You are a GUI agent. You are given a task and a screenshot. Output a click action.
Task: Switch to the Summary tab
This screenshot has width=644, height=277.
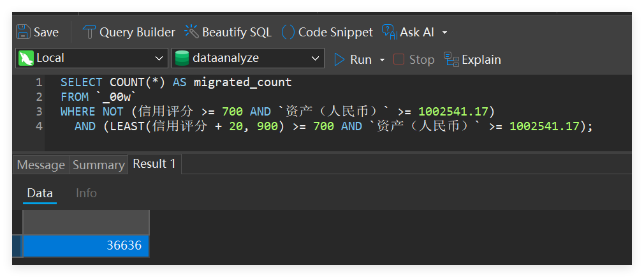[x=99, y=165]
